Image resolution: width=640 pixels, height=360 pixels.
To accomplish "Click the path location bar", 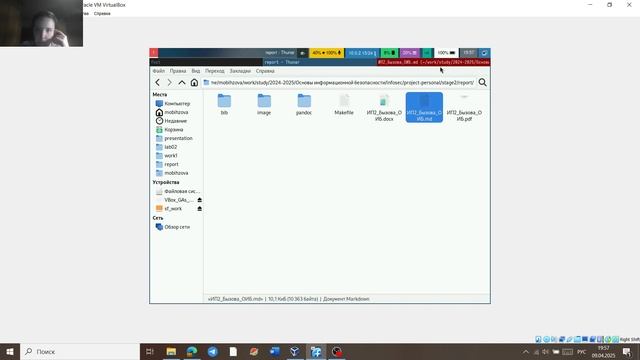I will 338,82.
